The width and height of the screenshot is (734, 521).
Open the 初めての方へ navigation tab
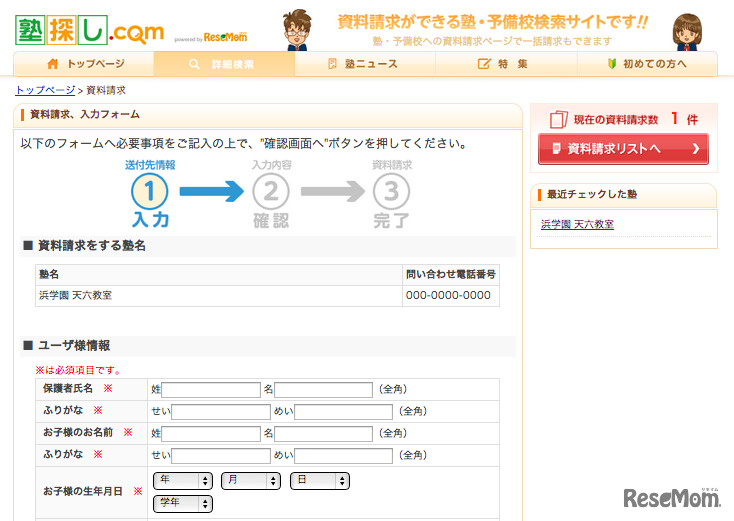pyautogui.click(x=647, y=64)
